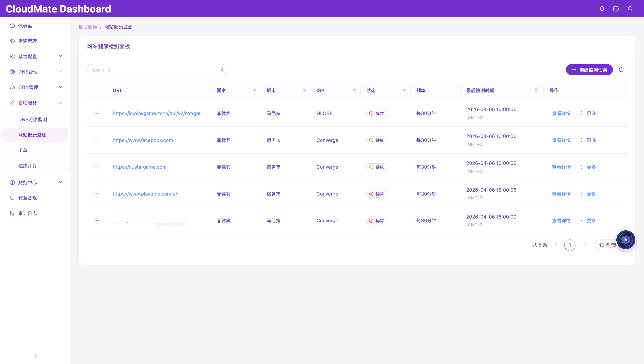Refresh the monitoring list with circular arrow icon

621,70
